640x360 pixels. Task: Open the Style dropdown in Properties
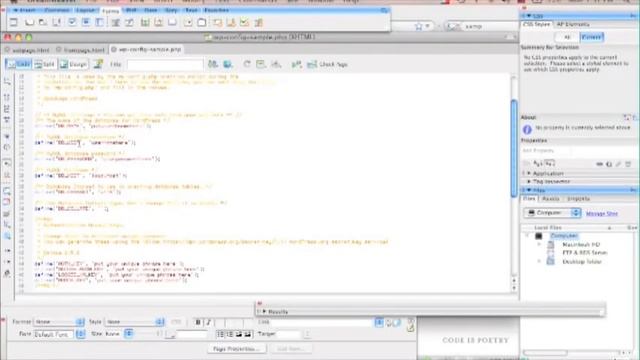135,322
